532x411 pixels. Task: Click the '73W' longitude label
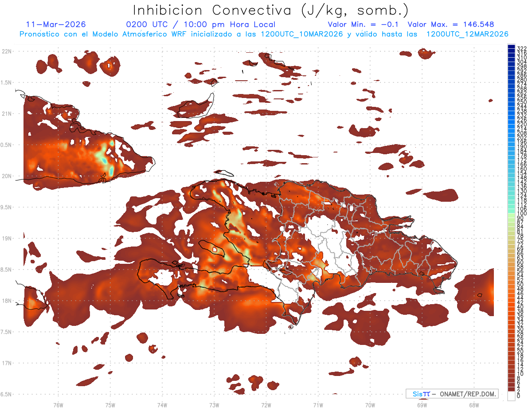coord(214,405)
